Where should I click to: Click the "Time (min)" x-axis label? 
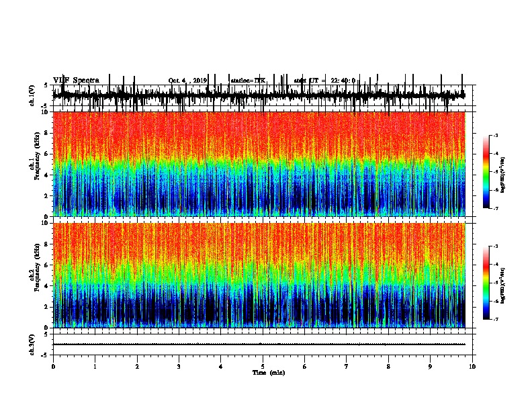click(x=269, y=373)
